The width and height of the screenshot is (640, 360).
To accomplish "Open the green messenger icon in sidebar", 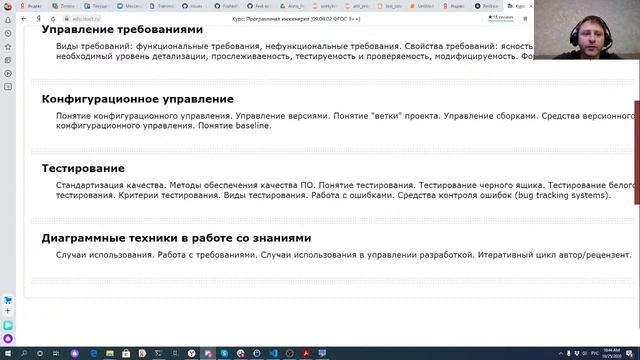I will 8,325.
